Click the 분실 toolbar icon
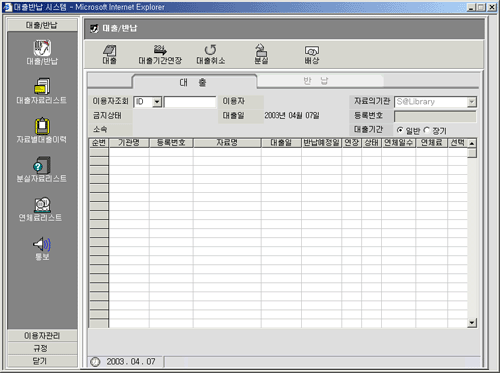The width and height of the screenshot is (500, 373). point(261,50)
